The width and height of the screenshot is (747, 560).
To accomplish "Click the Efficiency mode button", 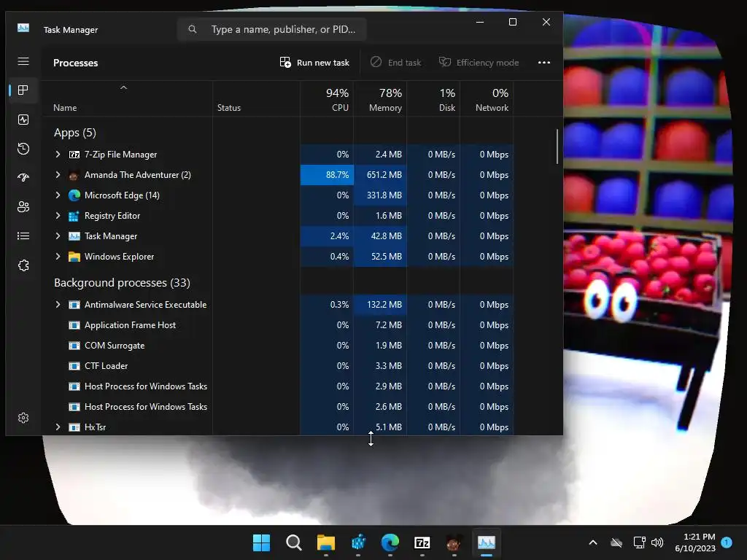I will pyautogui.click(x=479, y=63).
